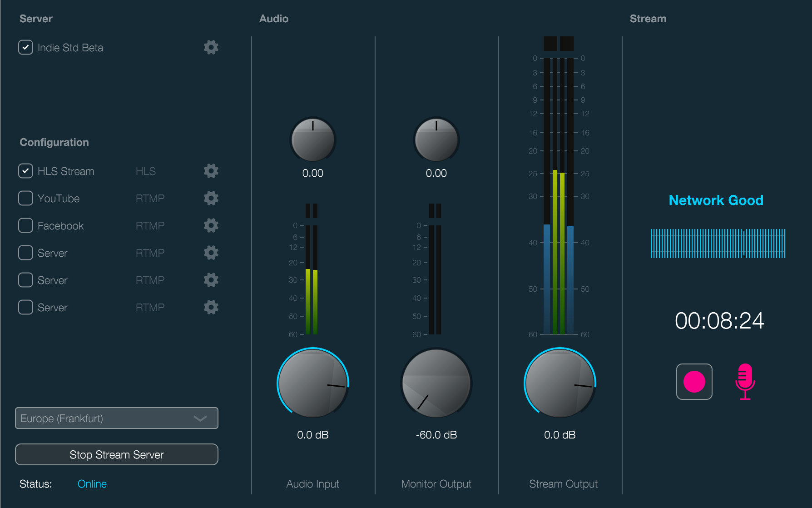Click the Stop Stream Server button
Screen dimensions: 812x508
(x=117, y=454)
